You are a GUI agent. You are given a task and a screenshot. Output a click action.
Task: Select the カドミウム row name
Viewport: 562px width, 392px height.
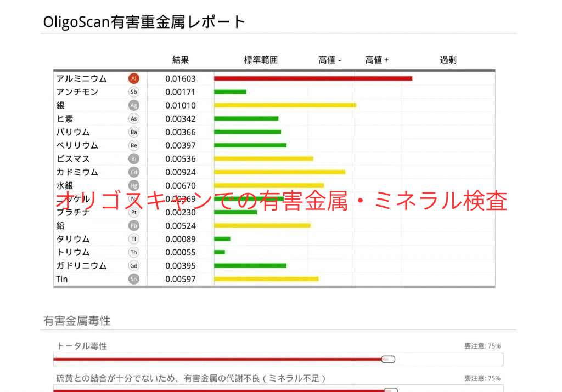[77, 172]
